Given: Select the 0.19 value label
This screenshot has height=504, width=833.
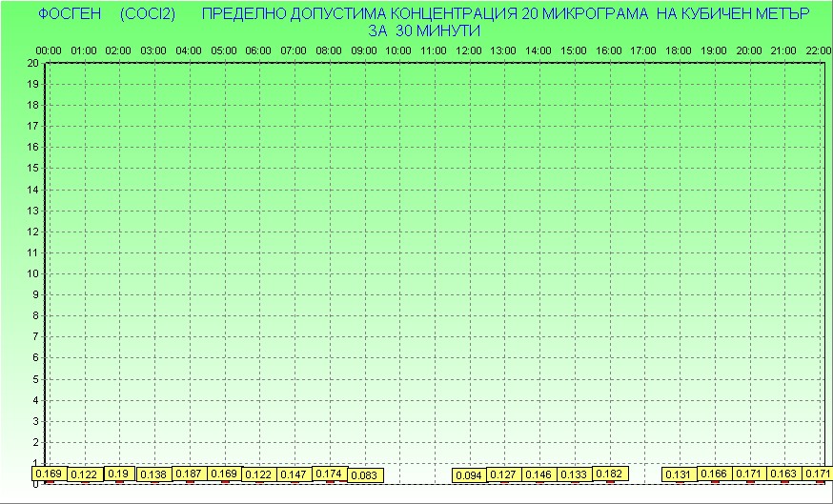Looking at the screenshot, I should (119, 474).
